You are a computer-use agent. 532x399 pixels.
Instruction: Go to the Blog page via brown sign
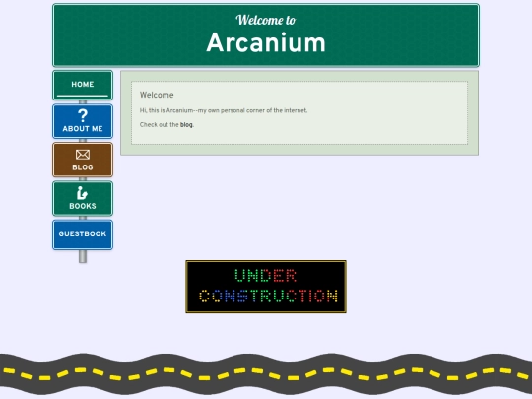point(83,160)
